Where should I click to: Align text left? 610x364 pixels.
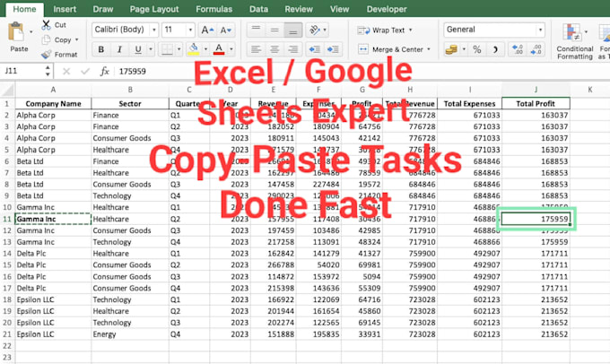[x=256, y=49]
